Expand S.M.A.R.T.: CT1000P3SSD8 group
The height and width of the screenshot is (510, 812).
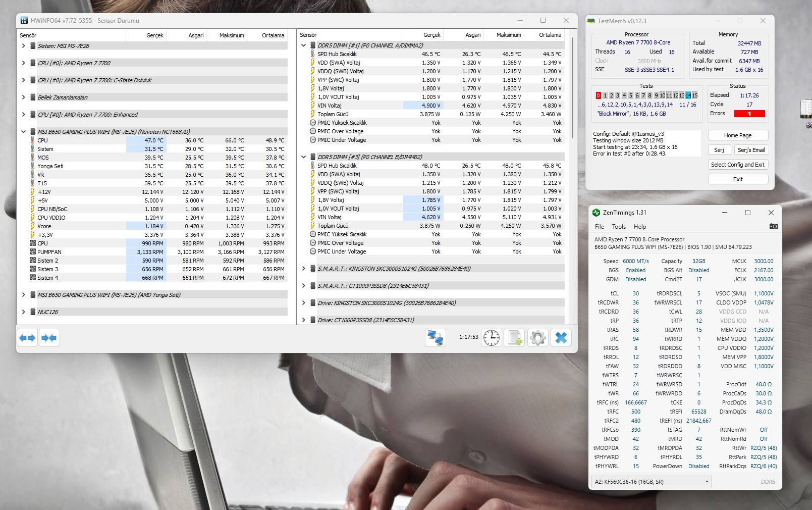(303, 285)
